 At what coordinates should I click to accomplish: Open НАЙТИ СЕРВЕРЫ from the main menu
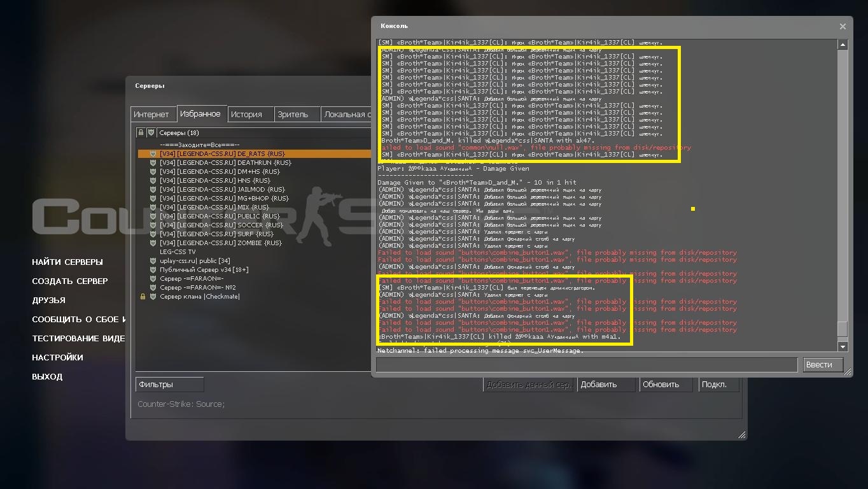pyautogui.click(x=67, y=262)
